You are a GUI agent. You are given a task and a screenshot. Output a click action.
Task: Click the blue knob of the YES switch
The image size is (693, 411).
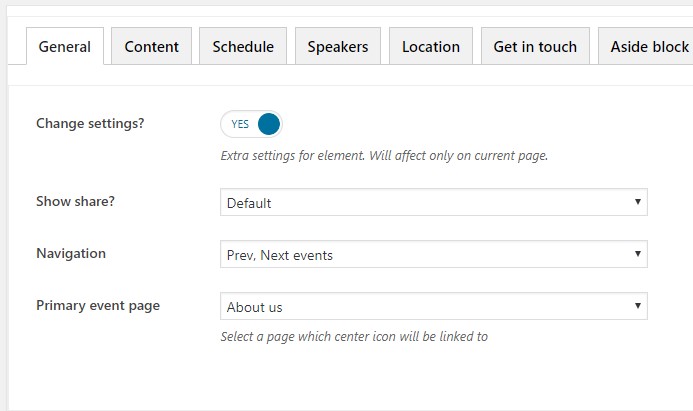pyautogui.click(x=268, y=124)
